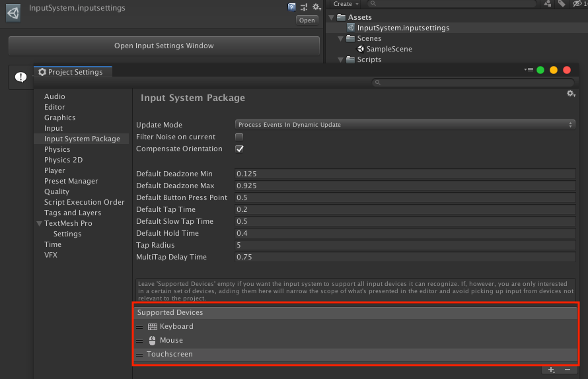This screenshot has height=379, width=588.
Task: Open the Project Settings window context menu icon
Action: 529,70
